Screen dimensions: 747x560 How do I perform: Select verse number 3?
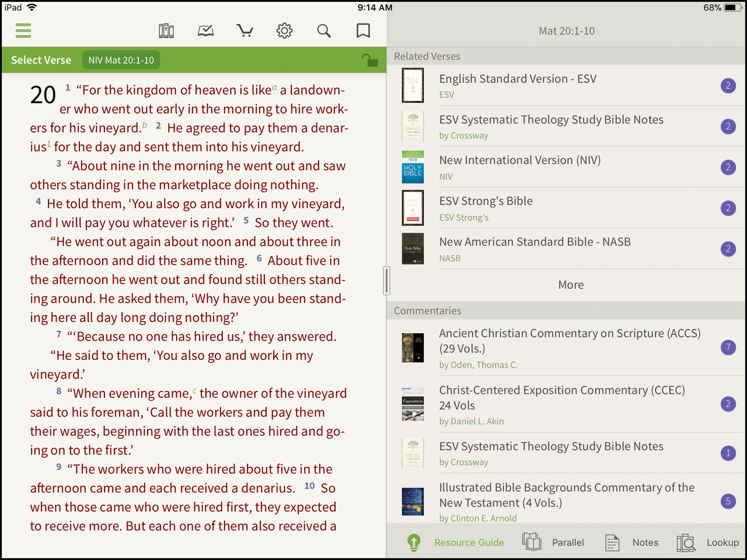[58, 164]
